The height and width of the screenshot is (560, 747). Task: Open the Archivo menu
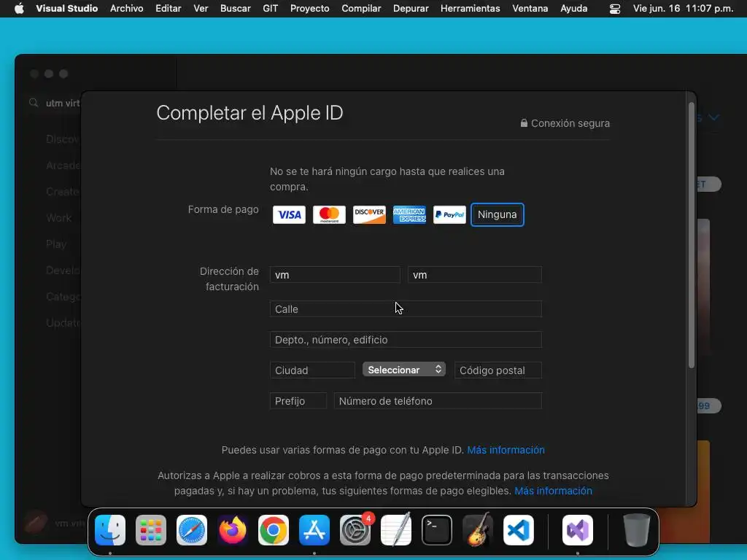click(x=127, y=9)
